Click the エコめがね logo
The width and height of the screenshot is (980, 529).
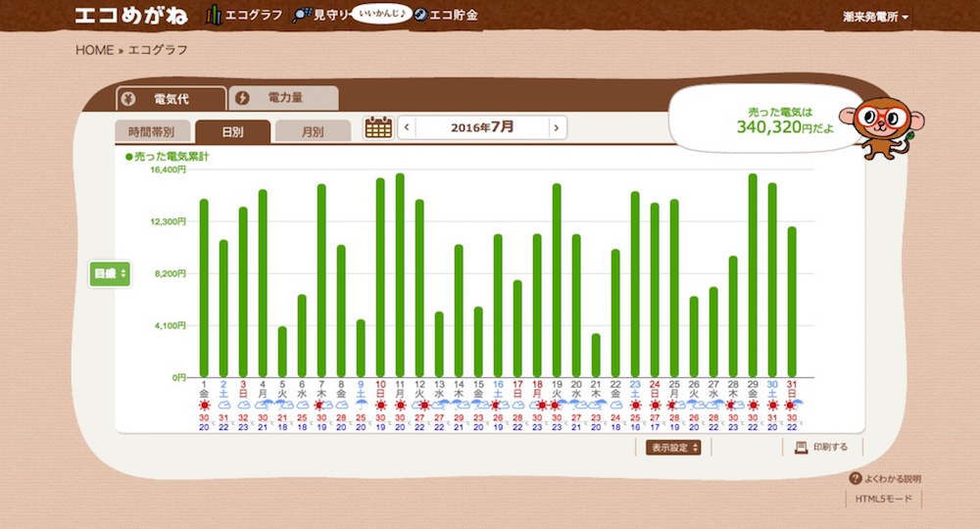pyautogui.click(x=130, y=16)
